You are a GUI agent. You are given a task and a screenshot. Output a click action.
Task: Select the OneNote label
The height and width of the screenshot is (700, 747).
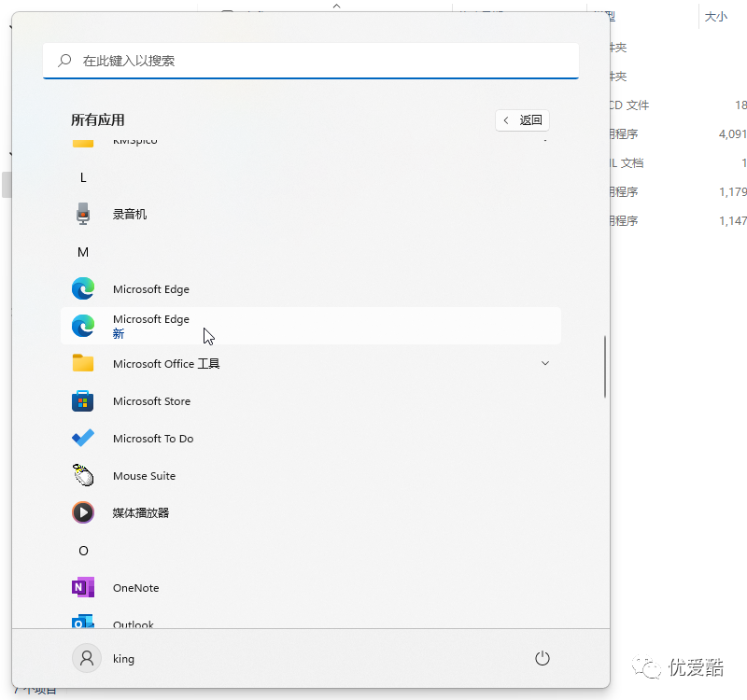pos(135,588)
